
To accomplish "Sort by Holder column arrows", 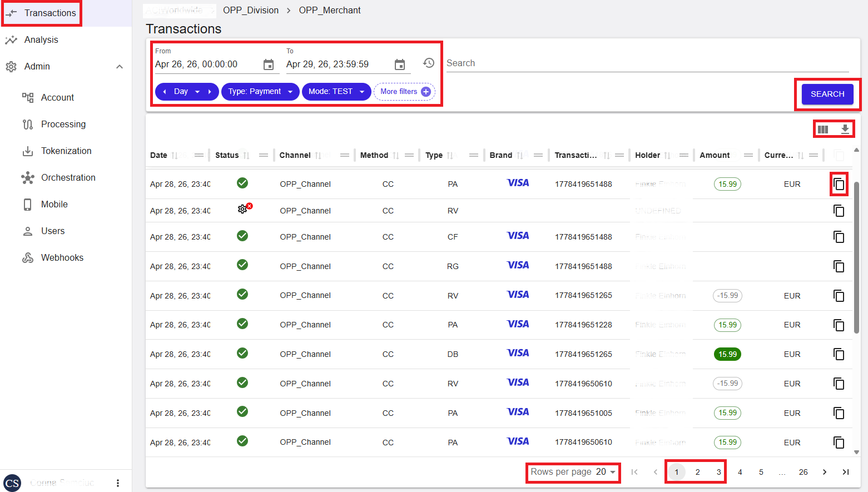I will click(x=668, y=156).
